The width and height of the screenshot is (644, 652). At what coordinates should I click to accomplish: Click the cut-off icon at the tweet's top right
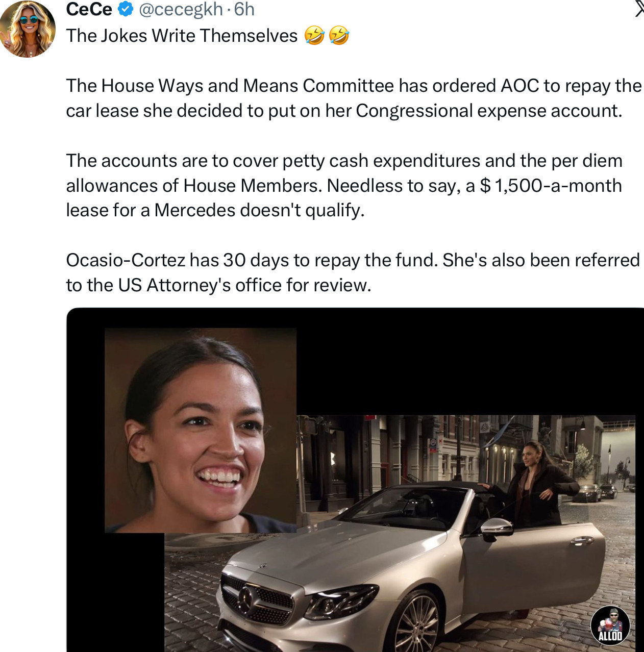[x=639, y=9]
